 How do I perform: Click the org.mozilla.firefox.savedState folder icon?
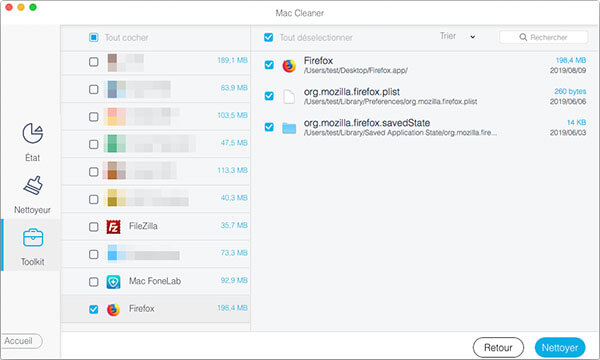point(289,128)
